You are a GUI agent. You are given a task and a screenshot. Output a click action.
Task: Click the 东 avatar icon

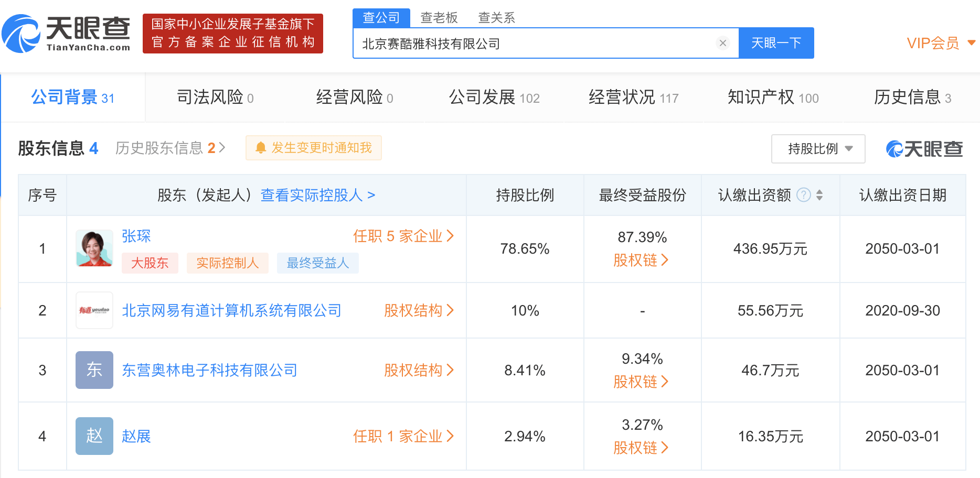point(94,370)
